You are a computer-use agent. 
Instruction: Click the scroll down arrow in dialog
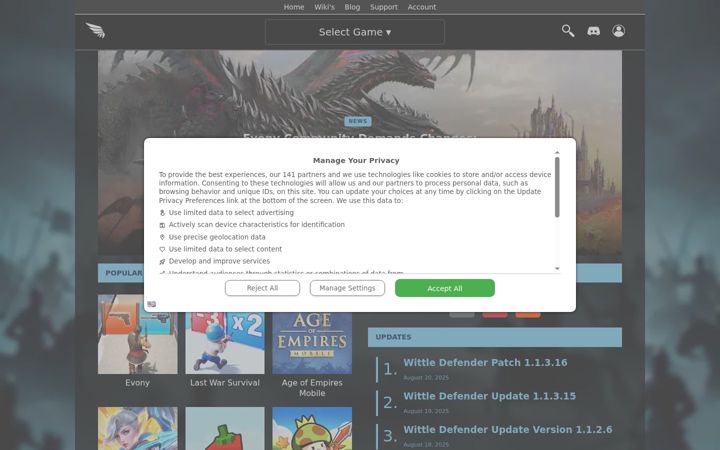(557, 269)
